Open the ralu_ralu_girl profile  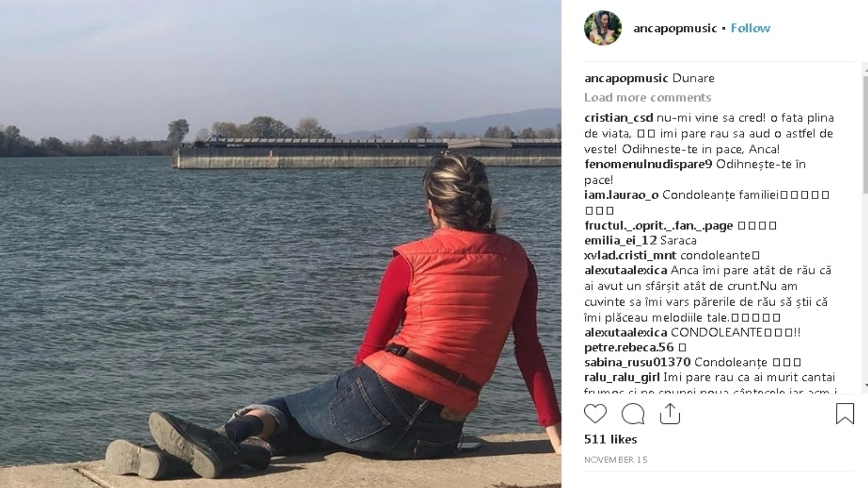pos(622,377)
